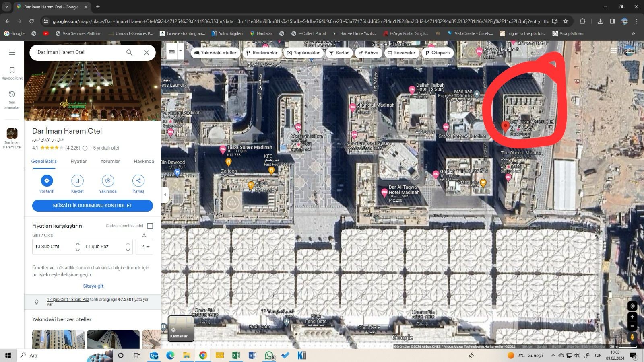Open Google apps grid icon
Image resolution: width=644 pixels, height=362 pixels.
613,51
